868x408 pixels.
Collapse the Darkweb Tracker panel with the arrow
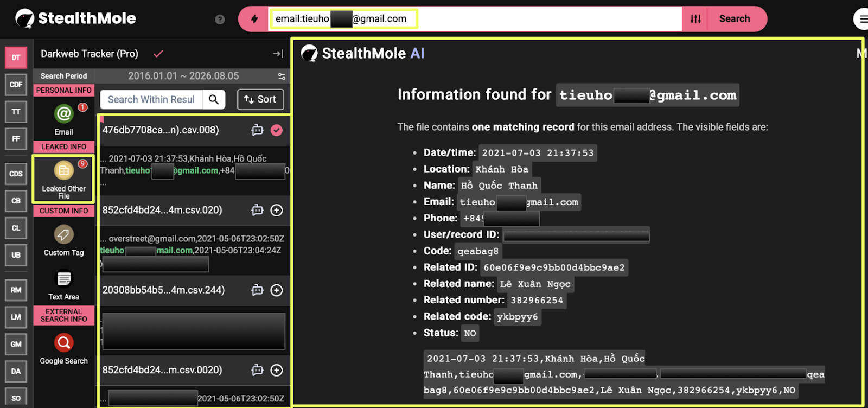click(278, 54)
